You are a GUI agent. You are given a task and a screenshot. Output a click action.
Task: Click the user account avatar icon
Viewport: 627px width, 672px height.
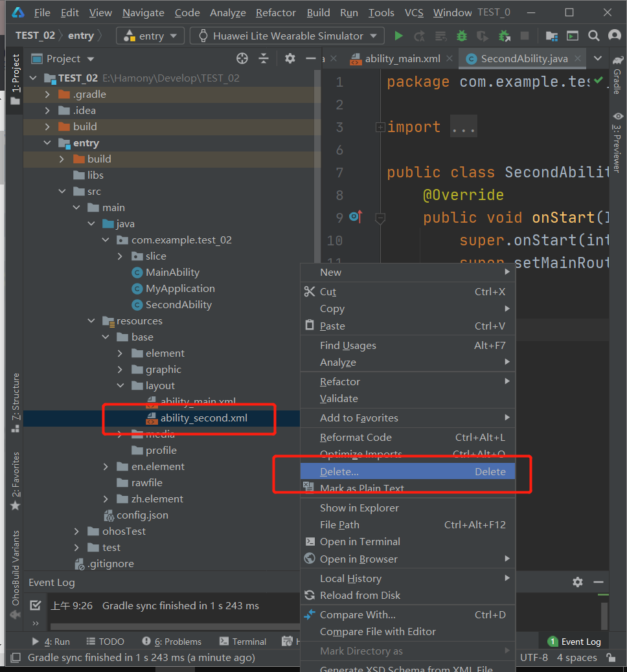(615, 36)
